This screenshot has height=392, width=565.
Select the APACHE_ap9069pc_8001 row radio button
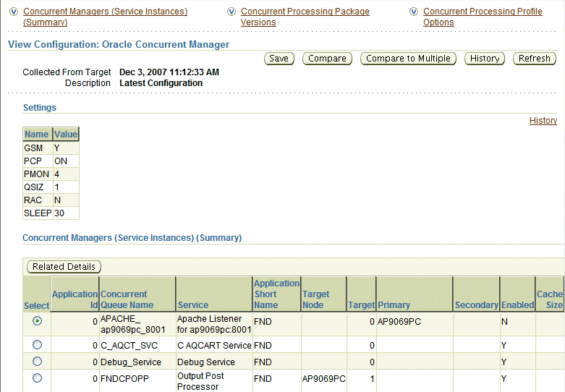click(37, 320)
